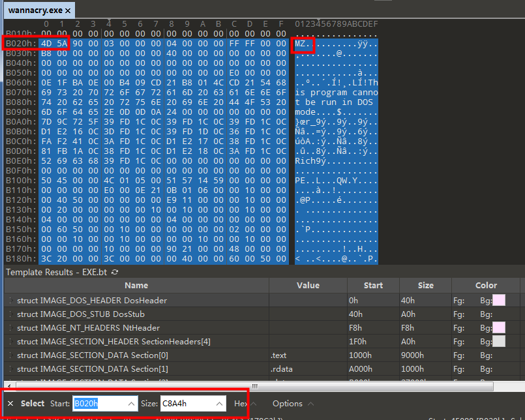Click the B180h address label
This screenshot has width=525, height=420.
coord(21,259)
